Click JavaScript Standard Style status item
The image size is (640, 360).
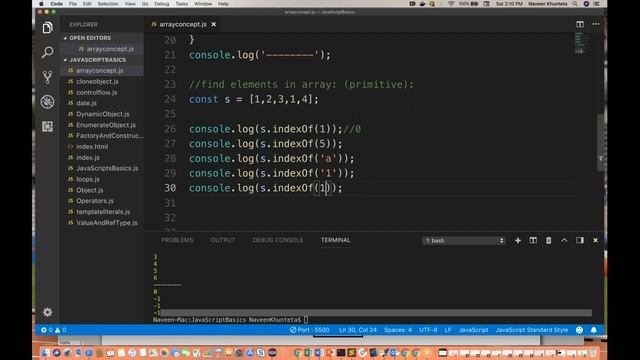(531, 330)
